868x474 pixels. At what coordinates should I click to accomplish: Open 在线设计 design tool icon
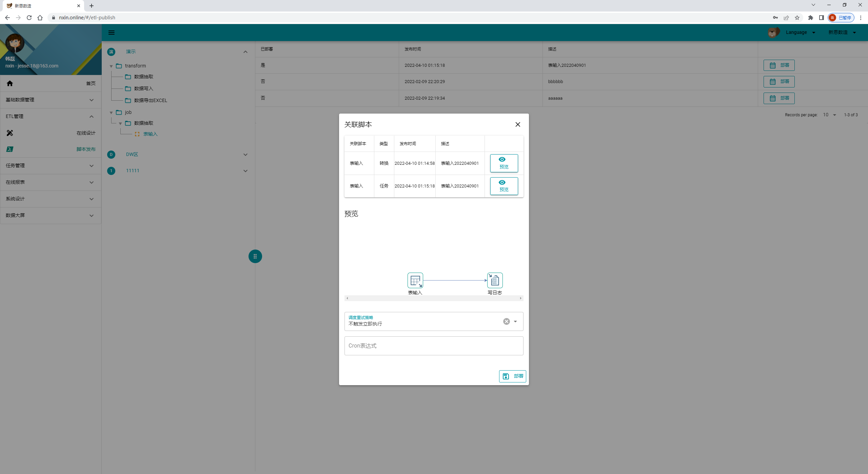(x=10, y=133)
